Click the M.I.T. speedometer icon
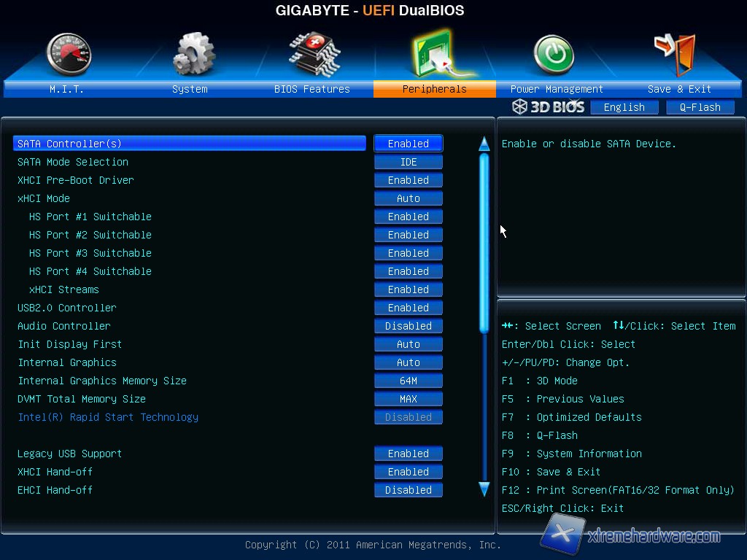 click(67, 55)
